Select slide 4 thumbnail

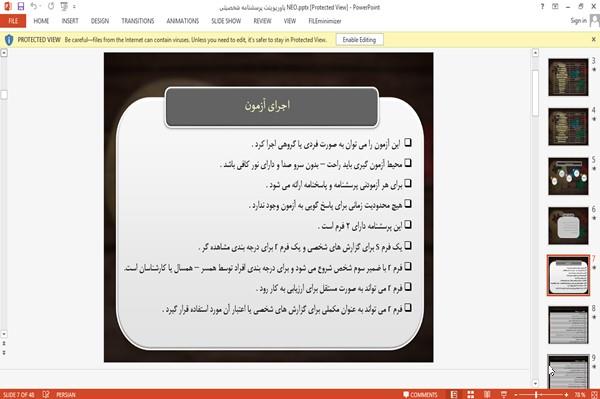point(568,127)
